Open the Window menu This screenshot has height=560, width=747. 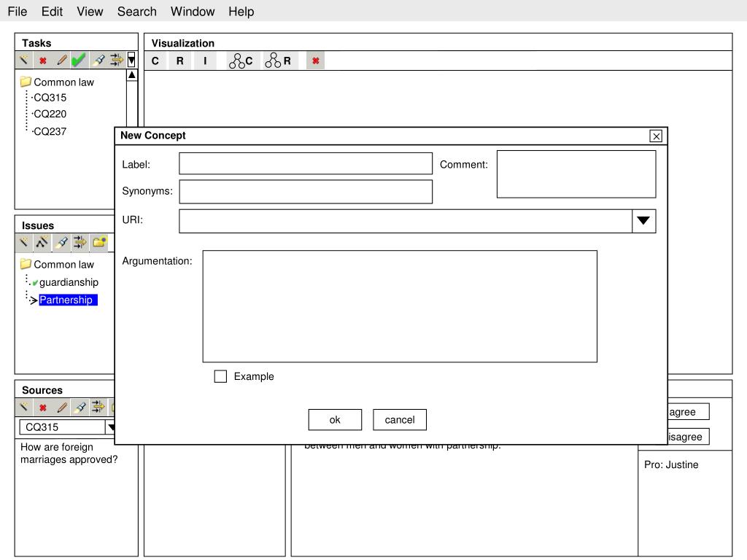(193, 12)
